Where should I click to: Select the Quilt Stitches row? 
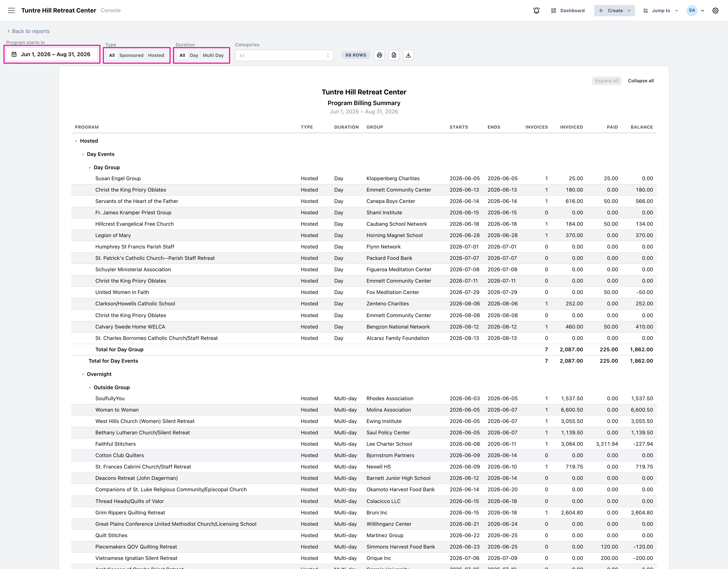point(364,535)
